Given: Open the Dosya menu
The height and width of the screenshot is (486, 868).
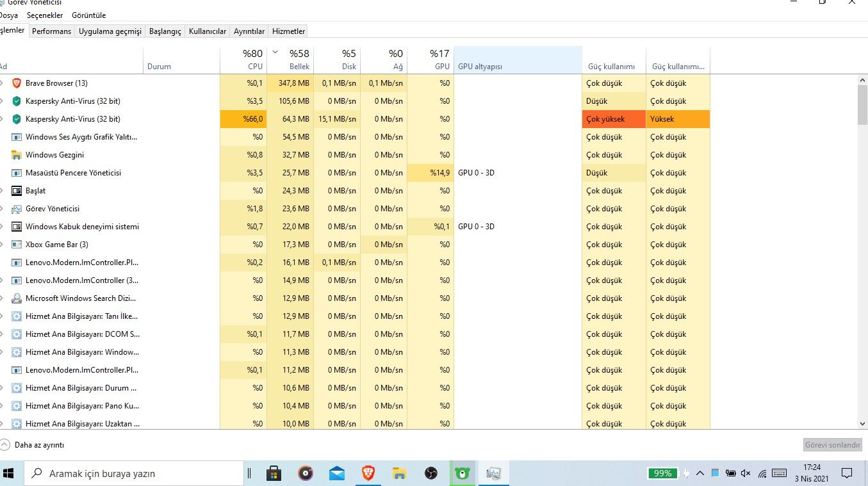Looking at the screenshot, I should pyautogui.click(x=8, y=15).
